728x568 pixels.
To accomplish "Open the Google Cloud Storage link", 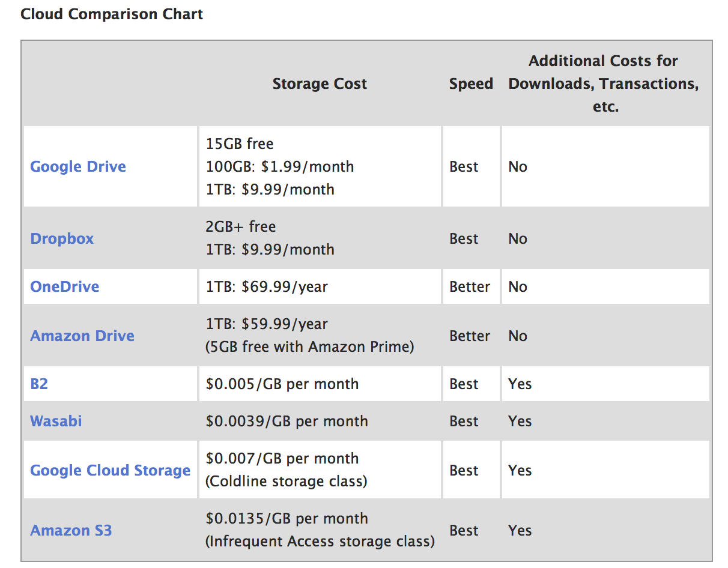I will coord(110,470).
